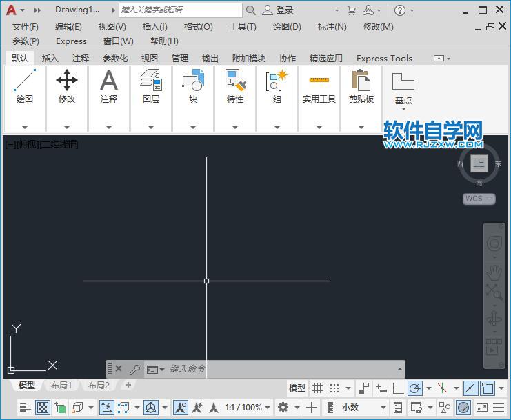
Task: Click the zoom extents icon on the navigation bar
Action: (x=494, y=292)
